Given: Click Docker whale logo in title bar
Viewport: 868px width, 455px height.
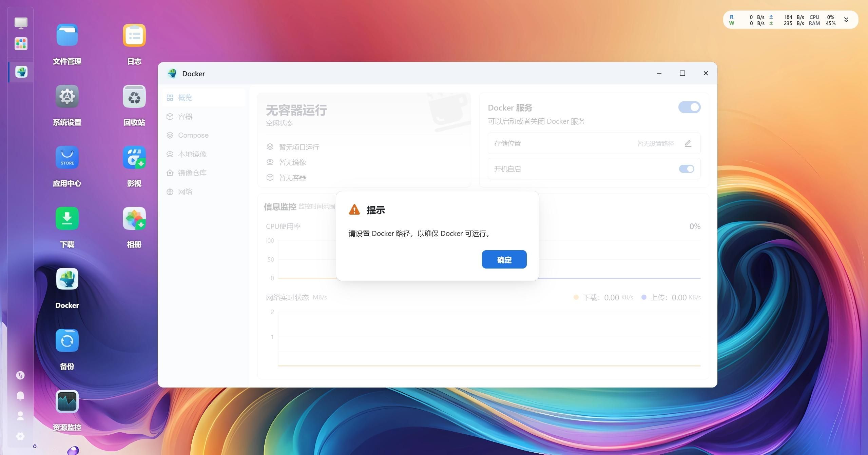Looking at the screenshot, I should pyautogui.click(x=172, y=73).
